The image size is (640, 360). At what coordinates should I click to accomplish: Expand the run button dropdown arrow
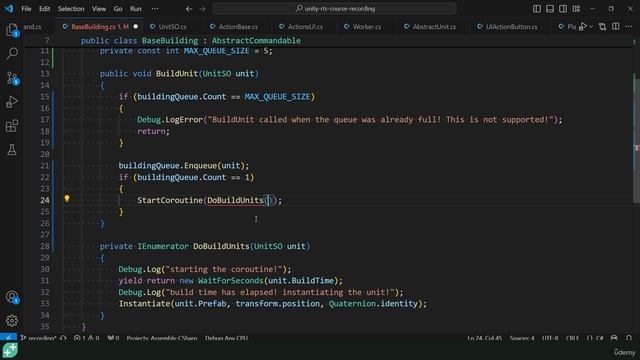pyautogui.click(x=591, y=27)
